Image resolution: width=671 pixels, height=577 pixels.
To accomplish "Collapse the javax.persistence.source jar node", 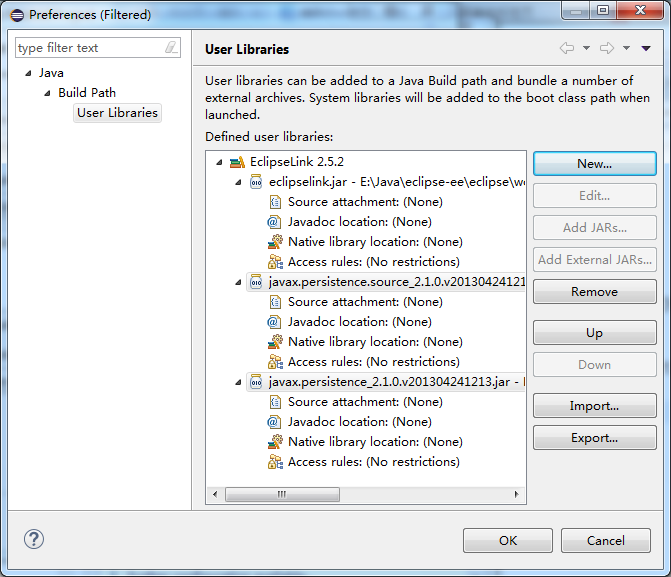I will (238, 283).
